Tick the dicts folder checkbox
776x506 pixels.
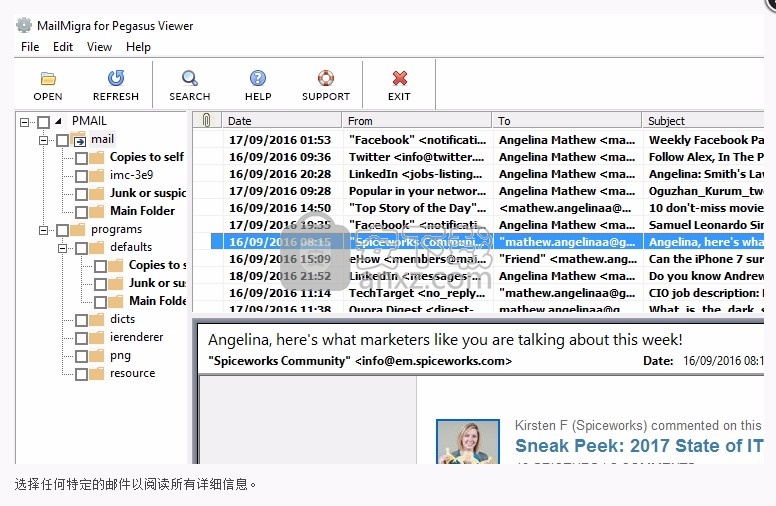point(82,320)
